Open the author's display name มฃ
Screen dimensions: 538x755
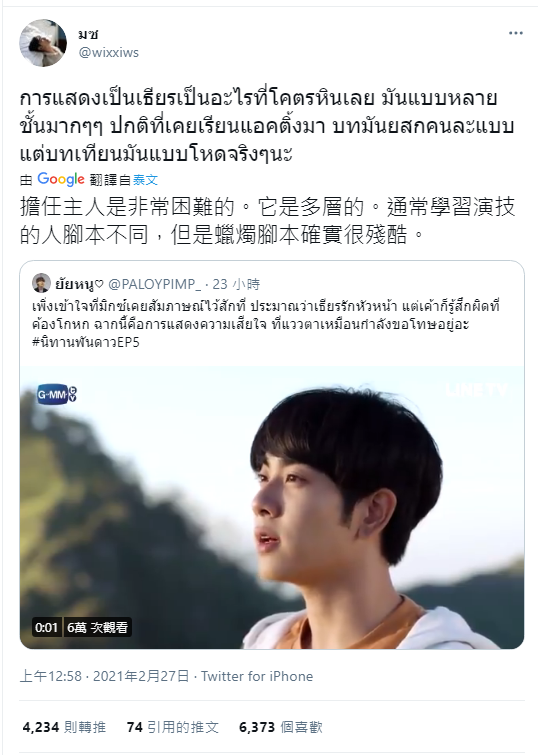[x=89, y=35]
